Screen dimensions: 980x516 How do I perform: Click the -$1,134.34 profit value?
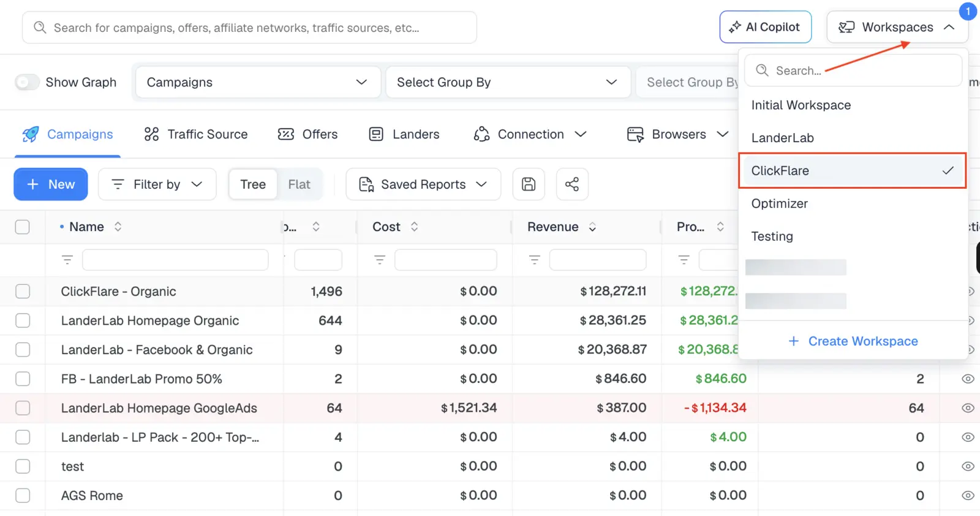(x=715, y=408)
